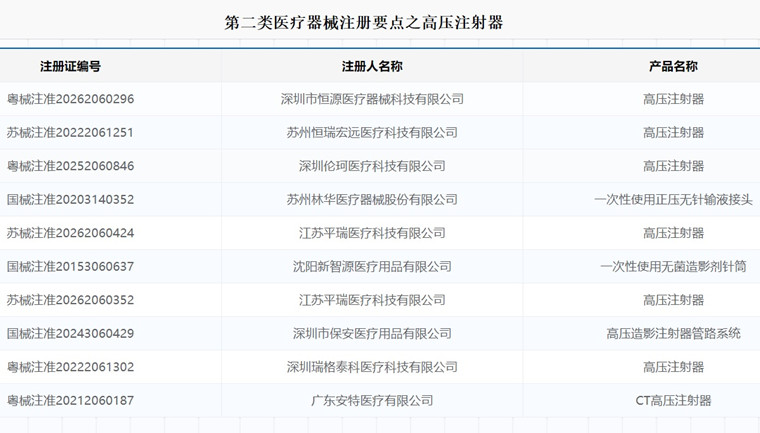Select 高压注射器 in row 苏械注准20222061251

[673, 132]
